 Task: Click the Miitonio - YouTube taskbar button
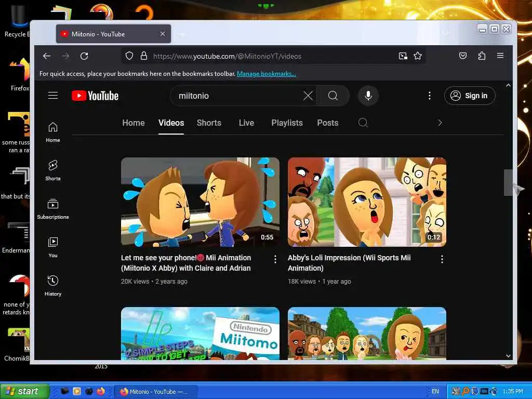pyautogui.click(x=155, y=392)
